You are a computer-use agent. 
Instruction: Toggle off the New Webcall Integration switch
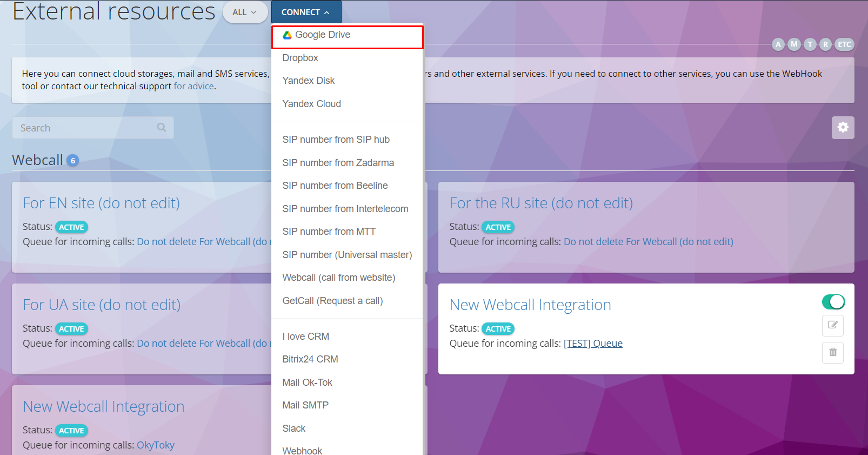[x=833, y=302]
